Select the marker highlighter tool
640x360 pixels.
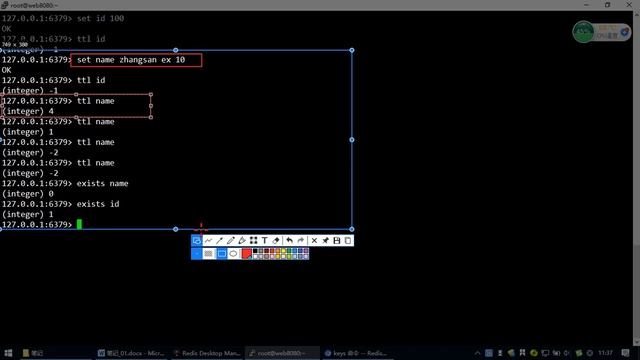242,241
